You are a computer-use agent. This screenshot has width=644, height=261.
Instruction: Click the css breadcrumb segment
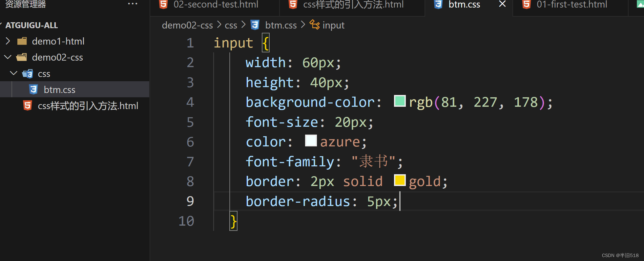231,25
